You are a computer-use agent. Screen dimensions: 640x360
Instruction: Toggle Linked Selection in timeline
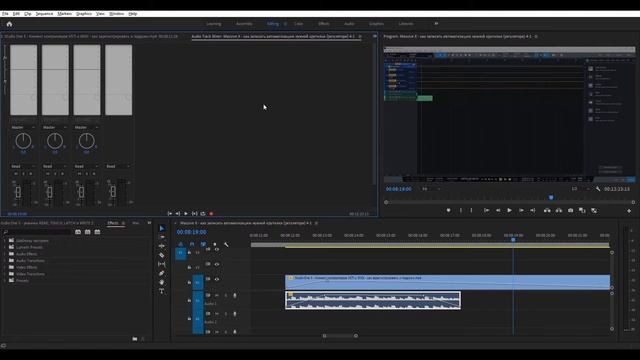203,244
